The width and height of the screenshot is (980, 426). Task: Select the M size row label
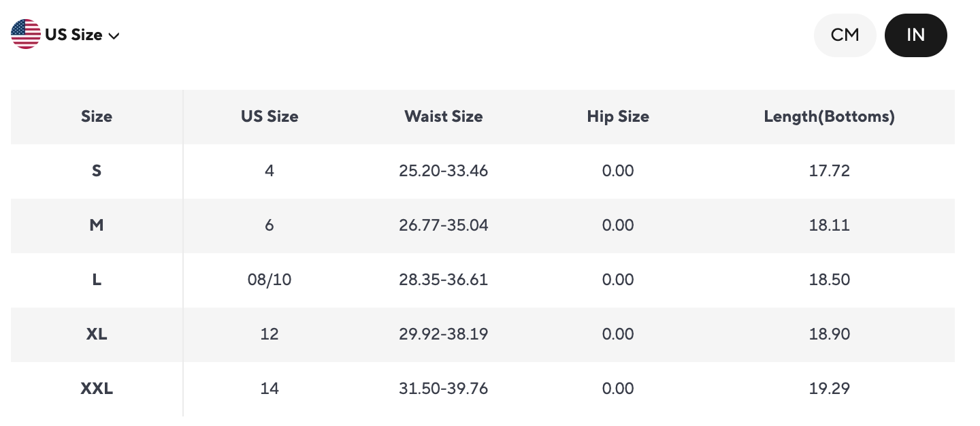point(97,225)
